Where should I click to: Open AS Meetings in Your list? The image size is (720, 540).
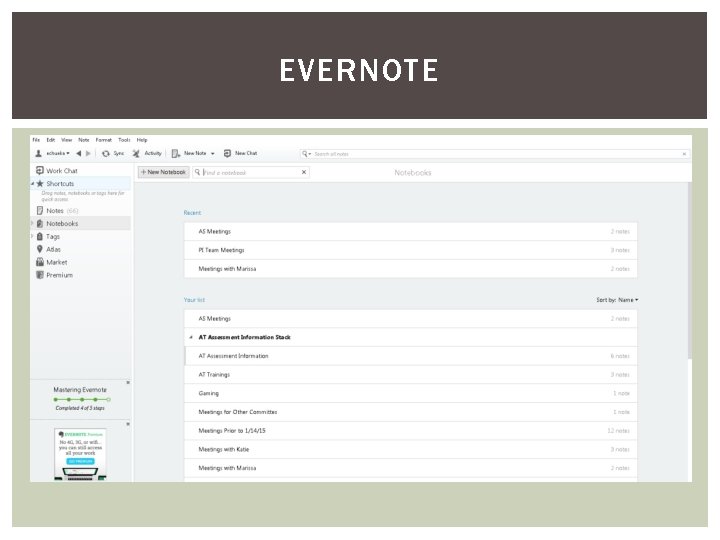(x=411, y=319)
